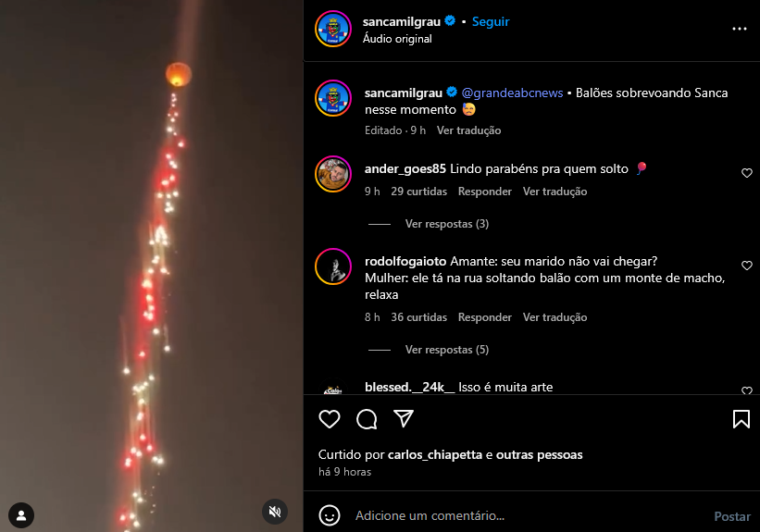The width and height of the screenshot is (760, 532).
Task: Unmute the video sound
Action: tap(275, 512)
